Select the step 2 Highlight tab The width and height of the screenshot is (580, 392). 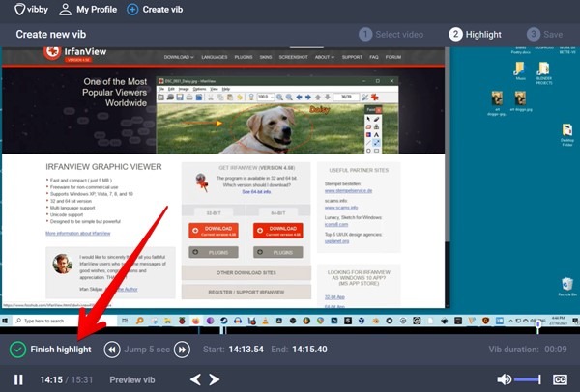tap(476, 35)
